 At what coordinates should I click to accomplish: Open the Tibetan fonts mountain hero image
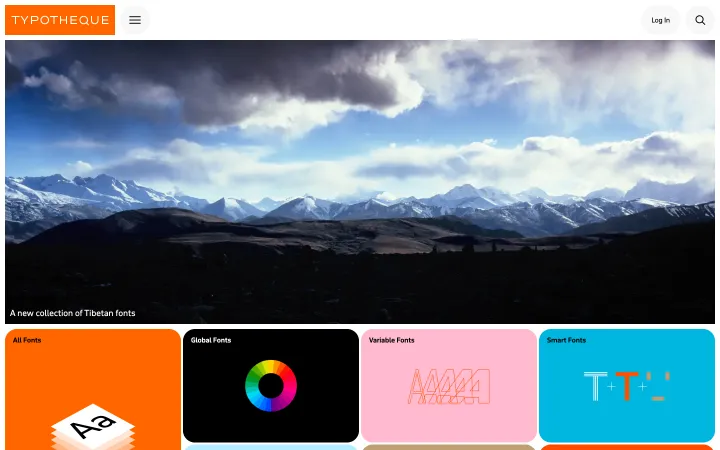click(360, 181)
